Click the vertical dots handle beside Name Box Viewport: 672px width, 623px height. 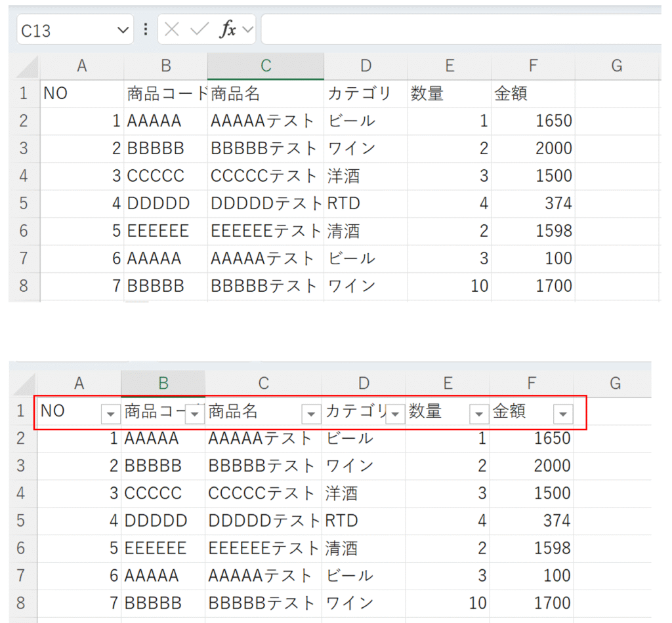coord(145,30)
